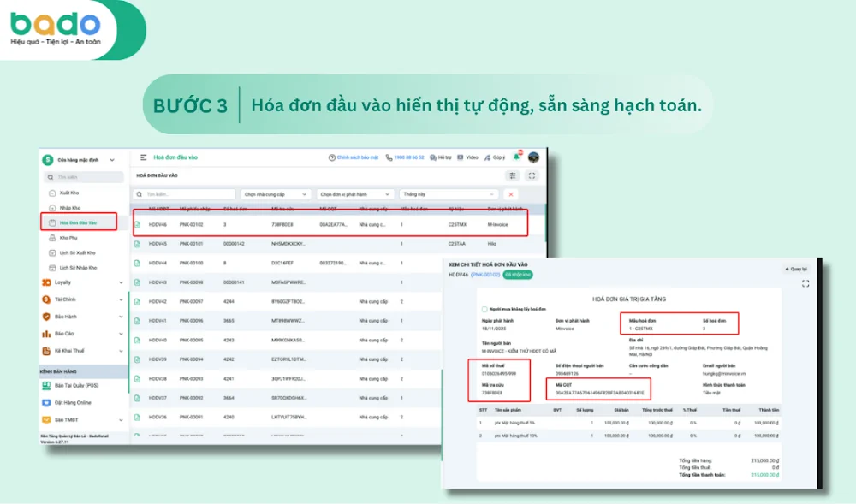
Task: Select Hoá Đơn Đầu Vào in sidebar
Action: (x=78, y=222)
